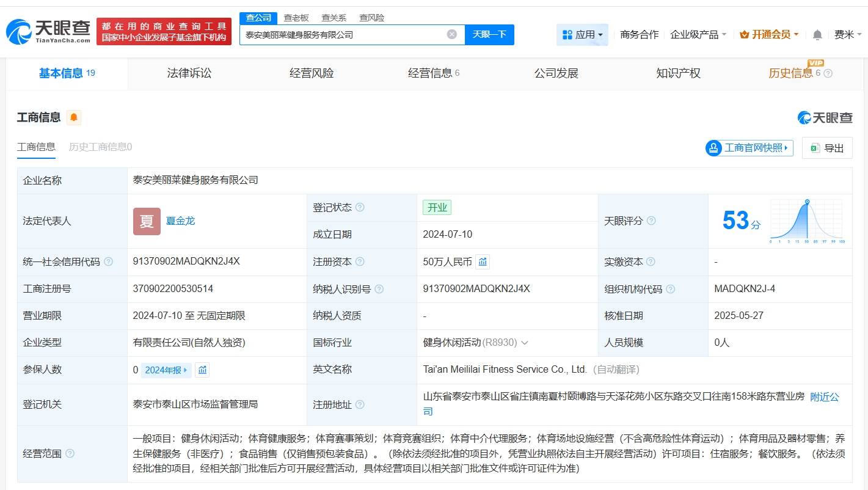Open chart icon next to 注册资本 50万人民币
The height and width of the screenshot is (490, 868).
pos(483,262)
